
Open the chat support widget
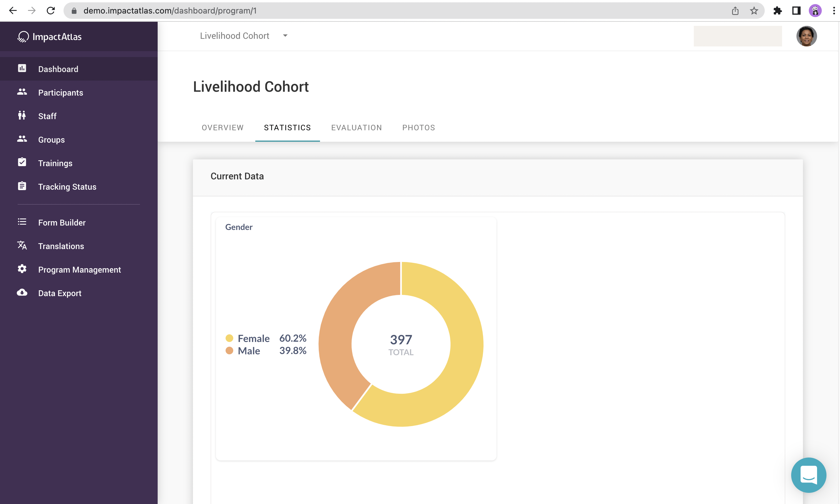(809, 475)
